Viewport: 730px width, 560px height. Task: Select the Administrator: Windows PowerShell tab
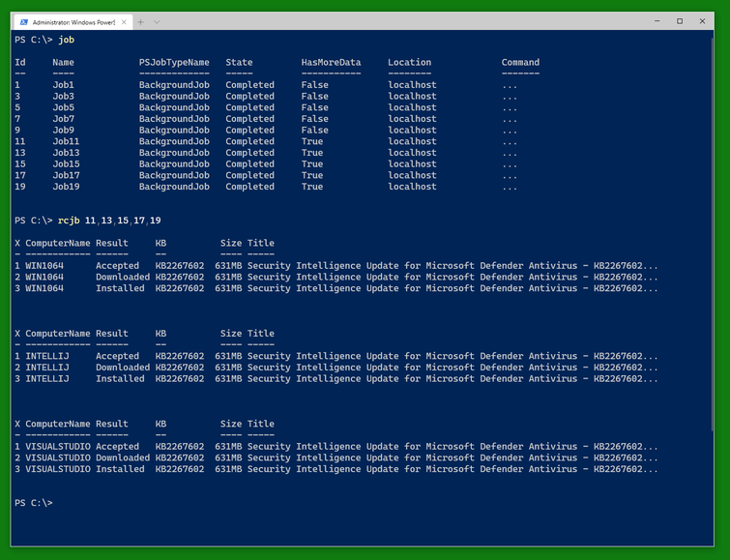(73, 22)
